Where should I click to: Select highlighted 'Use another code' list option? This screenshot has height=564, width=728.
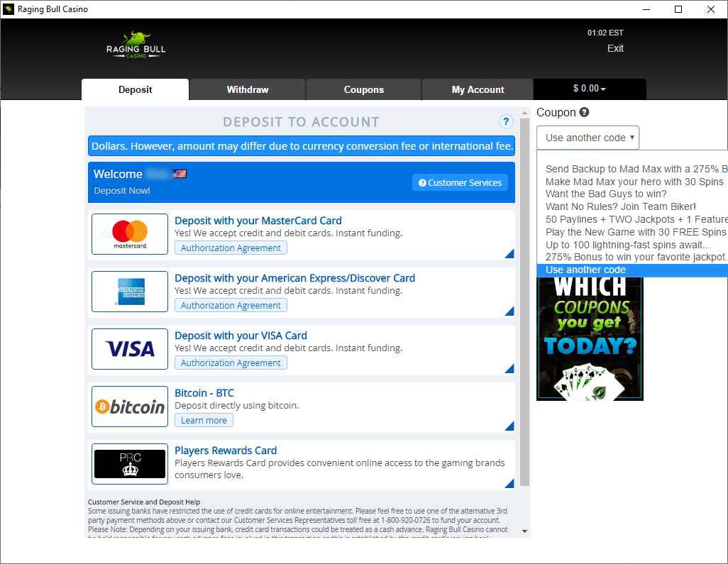[x=632, y=270]
